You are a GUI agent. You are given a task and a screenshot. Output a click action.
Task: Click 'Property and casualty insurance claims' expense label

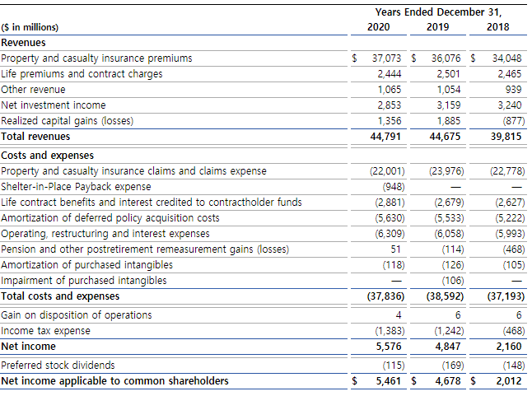pos(133,171)
